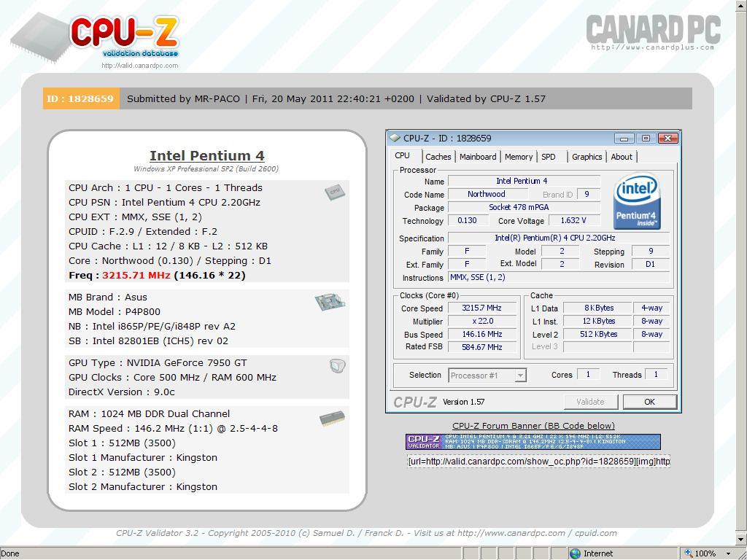Click the RAM : 1024 MB DDR Dual Channel line
The width and height of the screenshot is (747, 560).
coord(149,414)
